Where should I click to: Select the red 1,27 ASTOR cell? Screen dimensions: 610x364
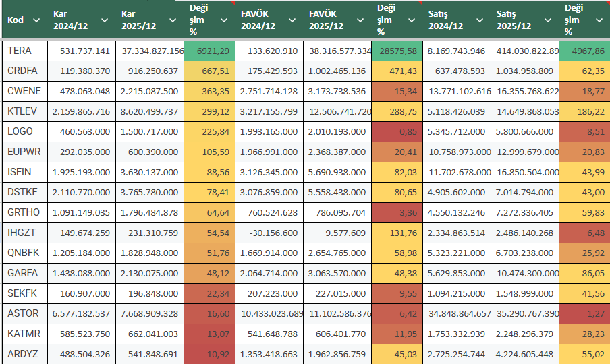pos(584,313)
